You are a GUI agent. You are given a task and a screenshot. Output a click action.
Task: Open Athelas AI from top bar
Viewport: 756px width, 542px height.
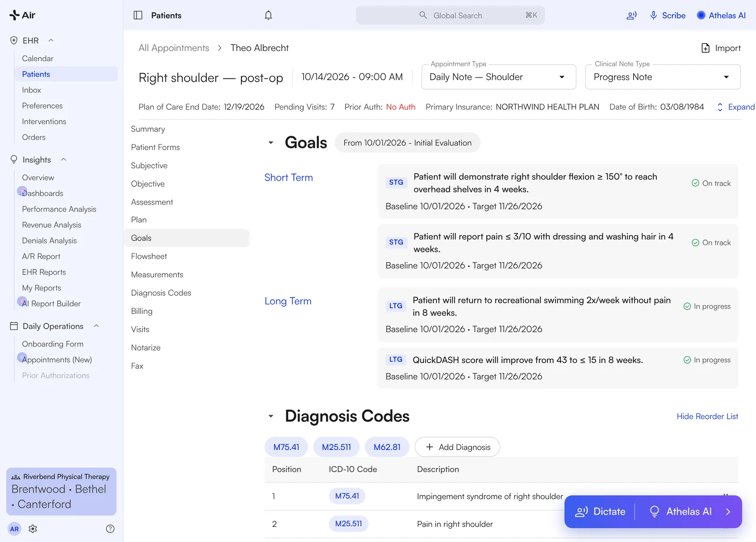pos(721,15)
